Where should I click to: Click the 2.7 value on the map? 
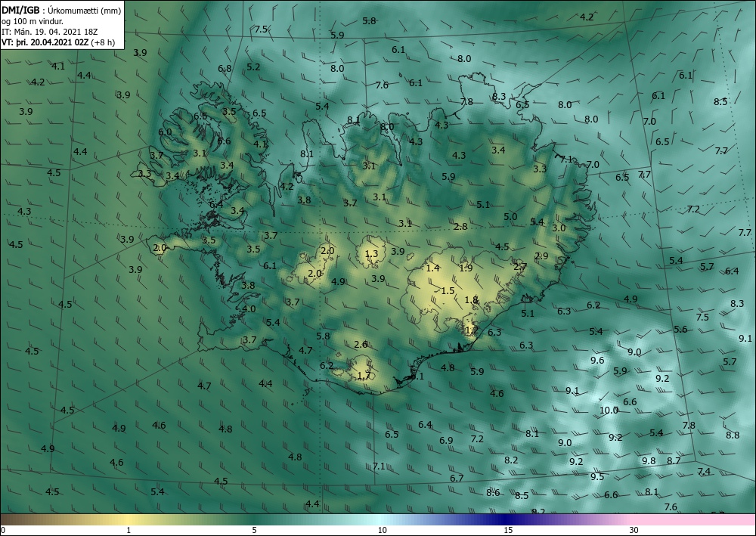[520, 267]
